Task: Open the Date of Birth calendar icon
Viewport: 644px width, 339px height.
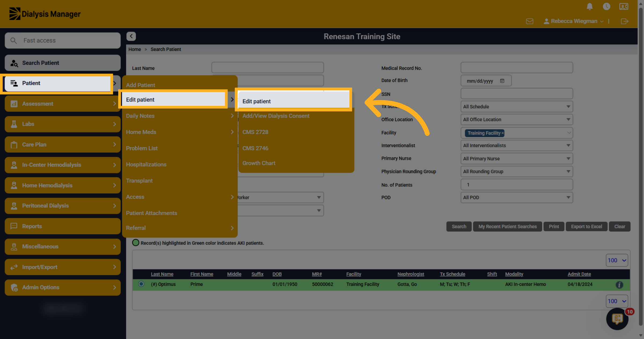Action: [x=502, y=81]
